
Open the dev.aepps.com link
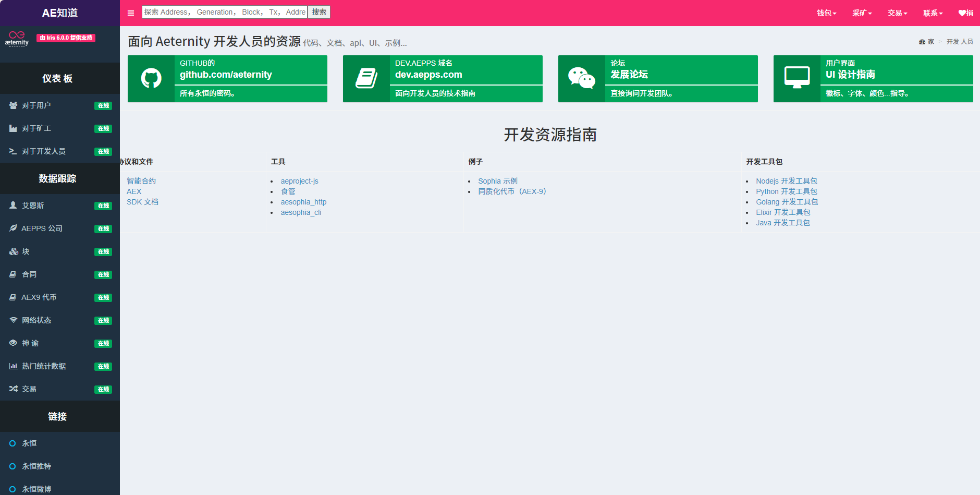point(428,75)
